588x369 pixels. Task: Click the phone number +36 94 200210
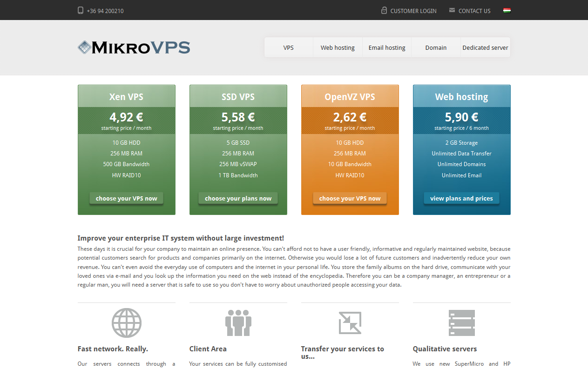click(105, 11)
